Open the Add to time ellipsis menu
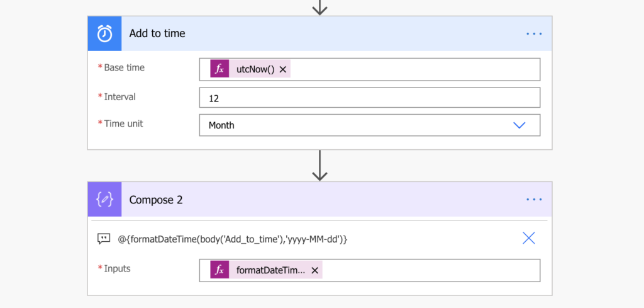644x308 pixels. click(x=534, y=34)
